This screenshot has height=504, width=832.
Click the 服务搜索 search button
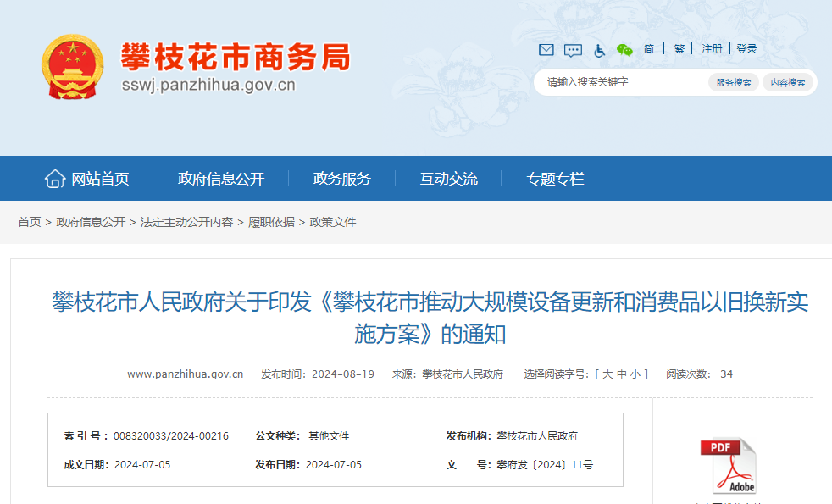tap(734, 82)
